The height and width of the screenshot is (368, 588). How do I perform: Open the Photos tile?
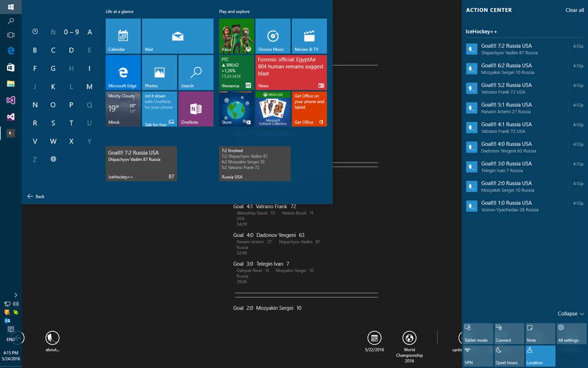coord(159,73)
